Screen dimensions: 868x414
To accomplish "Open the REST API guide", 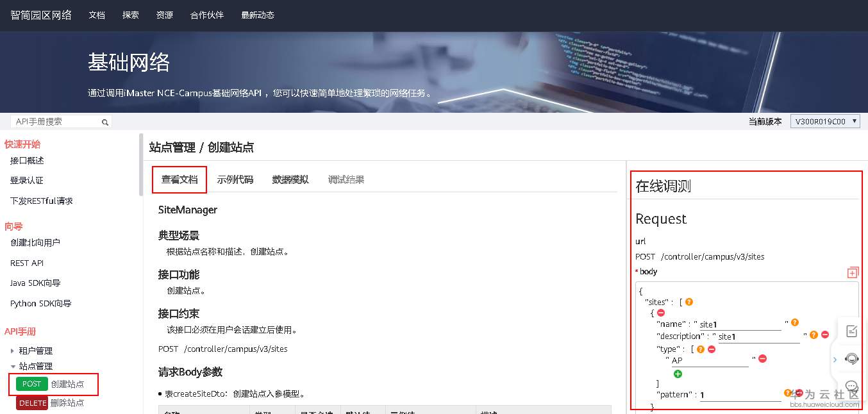I will (27, 263).
